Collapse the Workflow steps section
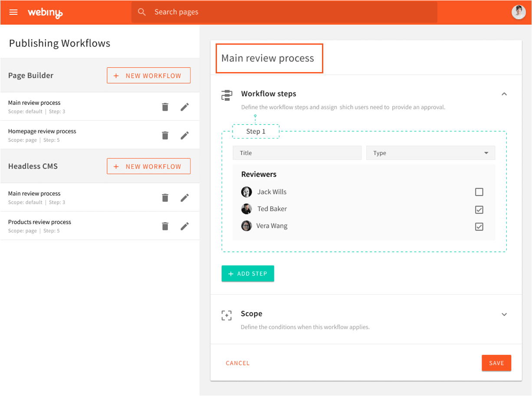Image resolution: width=532 pixels, height=396 pixels. point(504,94)
